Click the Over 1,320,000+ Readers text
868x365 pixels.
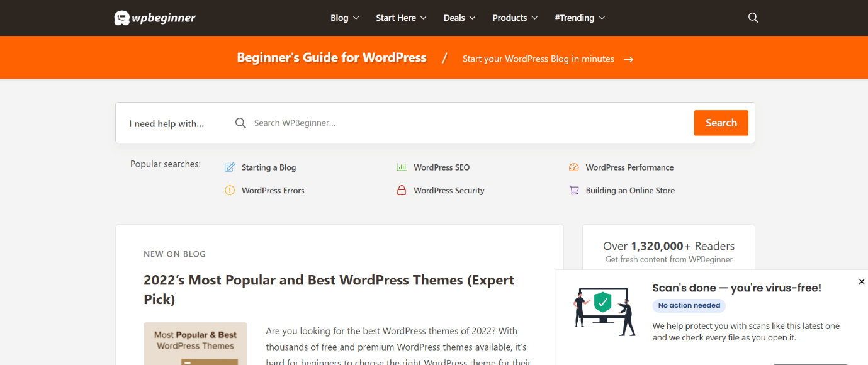668,246
